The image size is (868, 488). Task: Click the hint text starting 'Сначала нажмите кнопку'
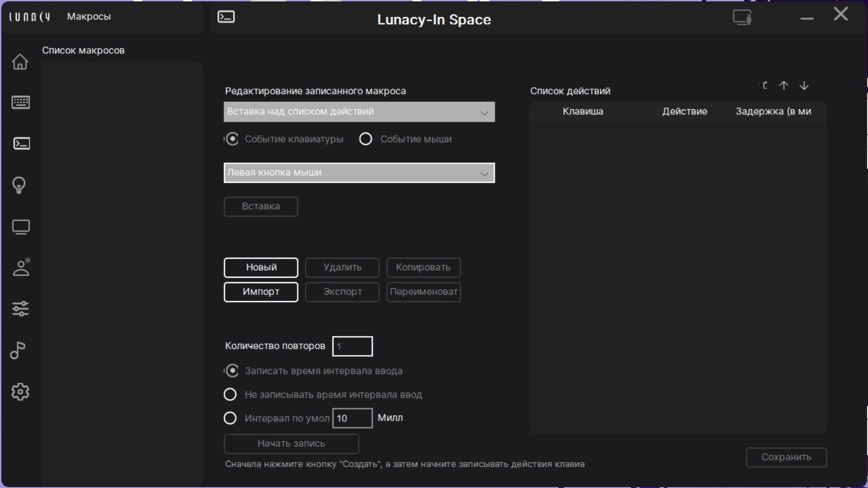[405, 465]
